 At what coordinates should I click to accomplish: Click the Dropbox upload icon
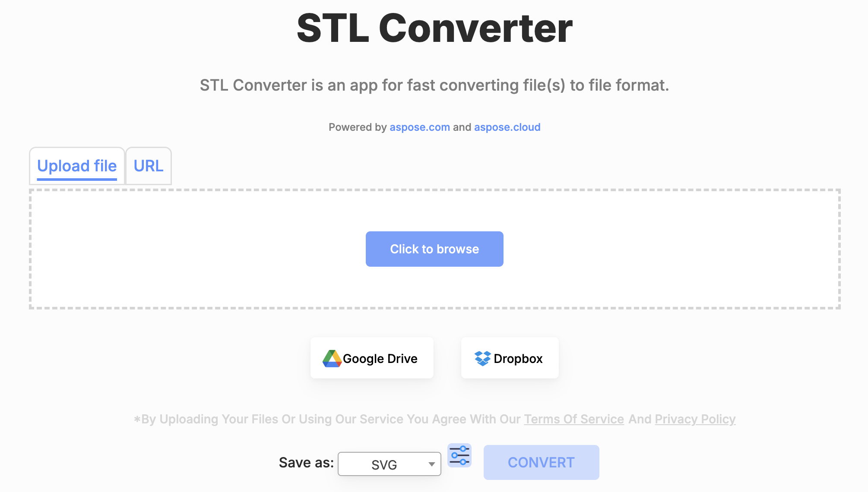pyautogui.click(x=483, y=358)
